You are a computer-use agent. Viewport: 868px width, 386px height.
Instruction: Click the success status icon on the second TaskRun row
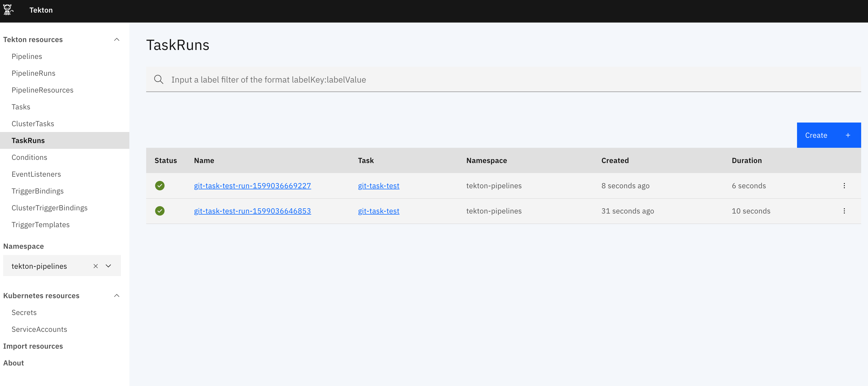tap(160, 211)
